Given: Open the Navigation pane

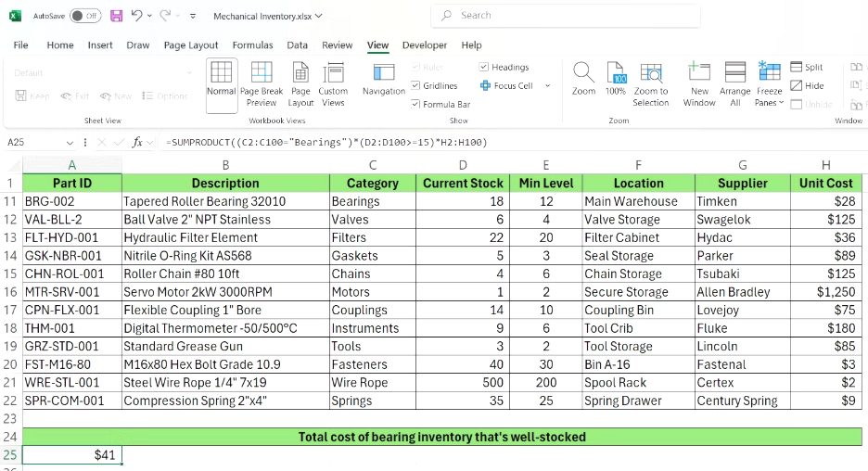Looking at the screenshot, I should [x=384, y=81].
